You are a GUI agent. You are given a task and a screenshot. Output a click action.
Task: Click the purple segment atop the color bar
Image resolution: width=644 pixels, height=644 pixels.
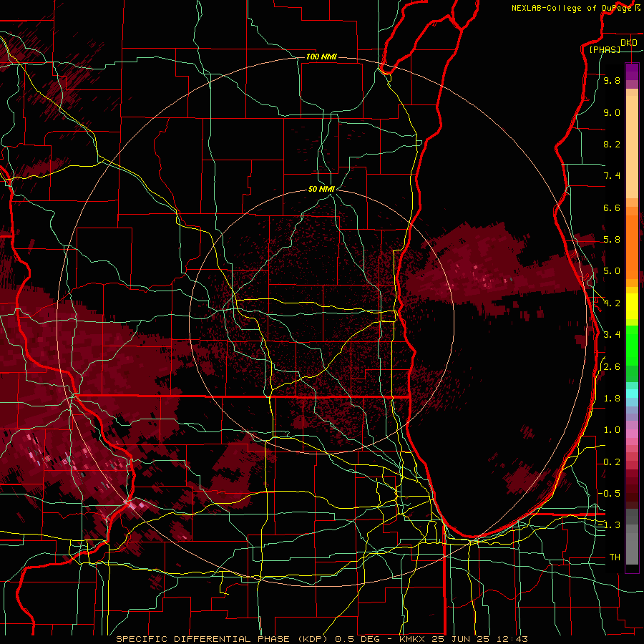tap(632, 72)
